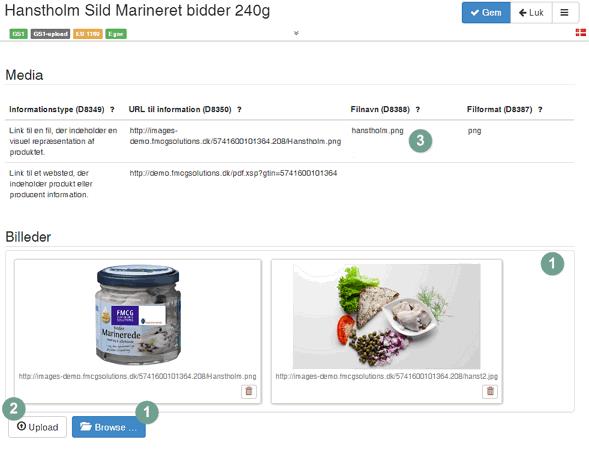The width and height of the screenshot is (589, 449).
Task: Open help for Filnavn (D8388)
Action: click(x=418, y=109)
